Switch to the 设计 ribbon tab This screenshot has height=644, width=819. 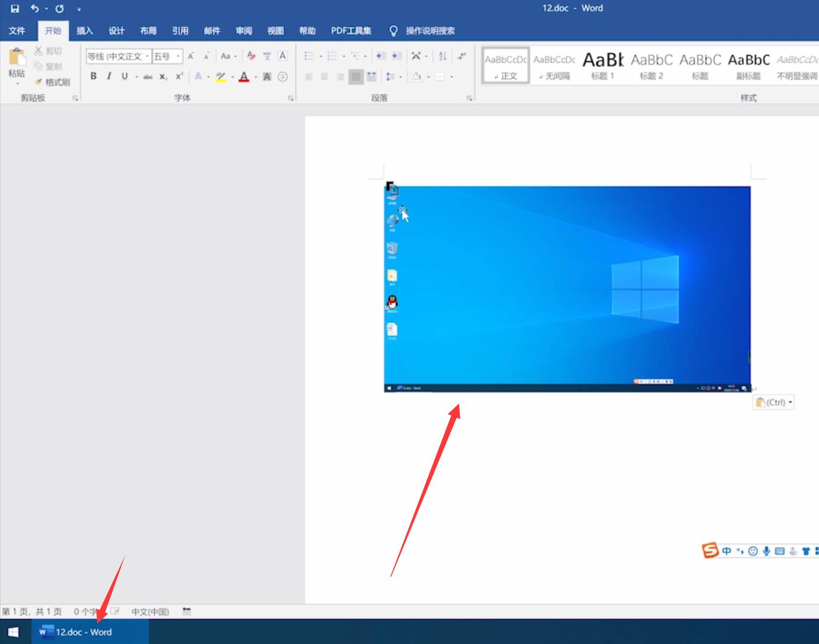tap(116, 30)
